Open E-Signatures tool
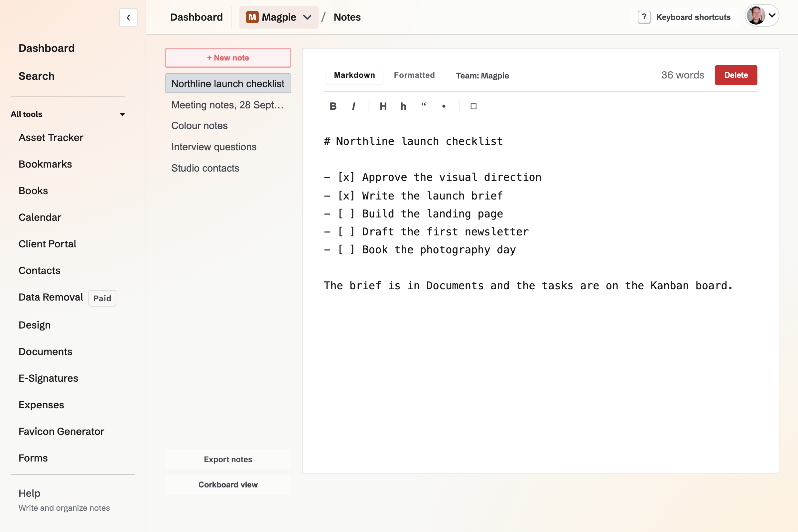 (x=48, y=378)
